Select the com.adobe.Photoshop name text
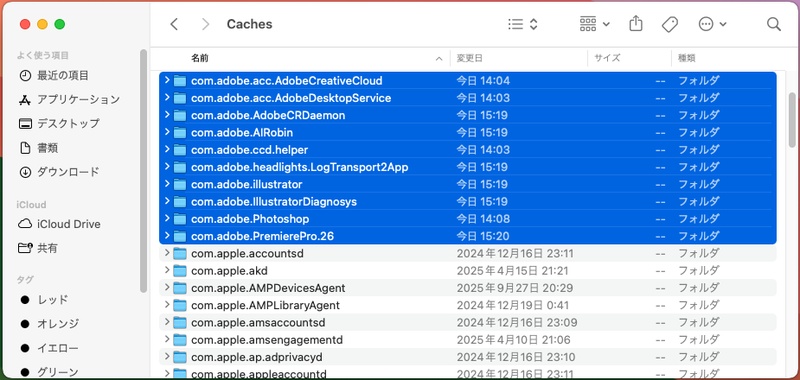The height and width of the screenshot is (380, 800). point(250,219)
